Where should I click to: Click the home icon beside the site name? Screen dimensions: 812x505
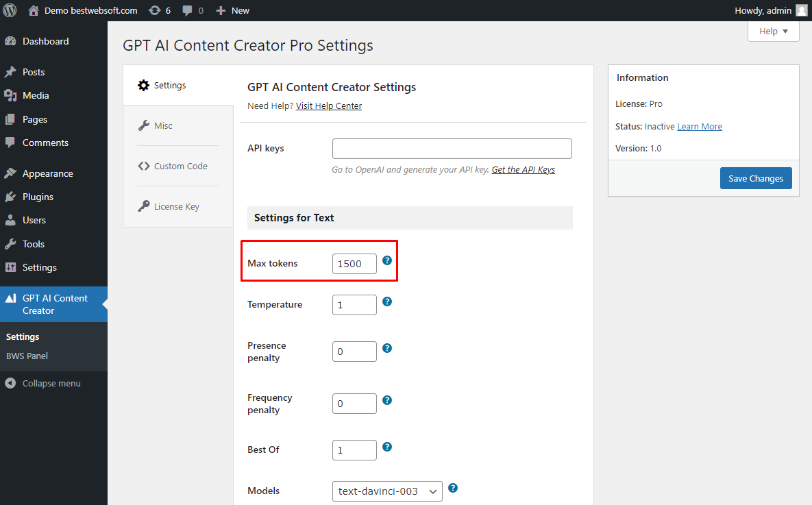pyautogui.click(x=34, y=10)
